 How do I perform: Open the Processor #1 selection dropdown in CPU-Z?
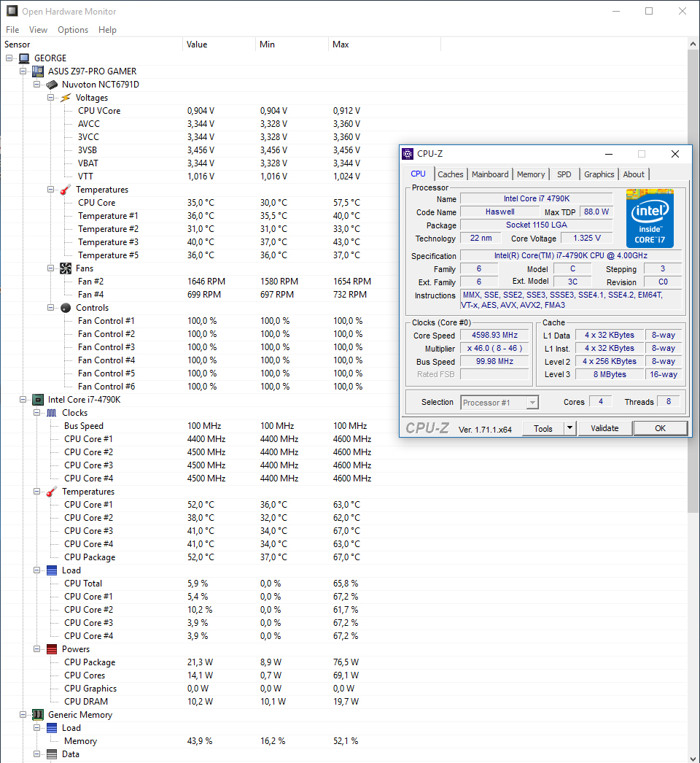(x=533, y=403)
